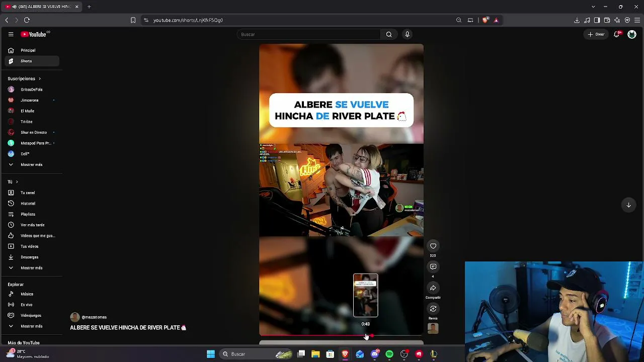
Task: Open En vivo under Explorar
Action: [x=32, y=305]
